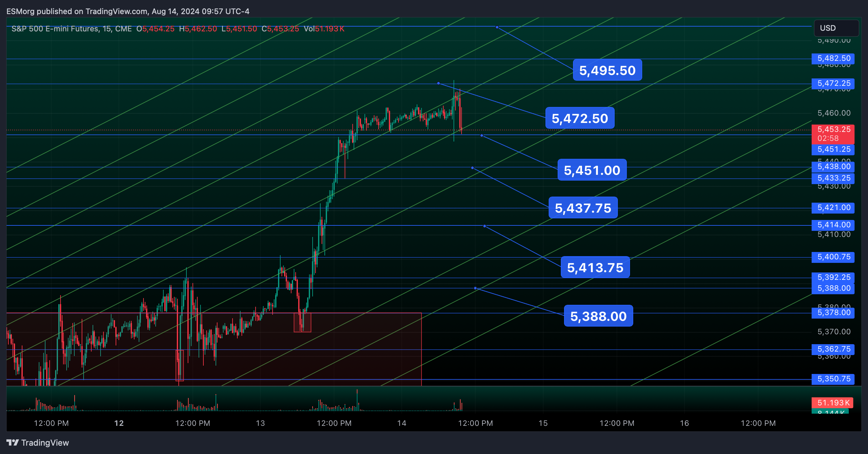The width and height of the screenshot is (868, 454).
Task: Click the 5,421.00 price axis label
Action: [x=833, y=207]
